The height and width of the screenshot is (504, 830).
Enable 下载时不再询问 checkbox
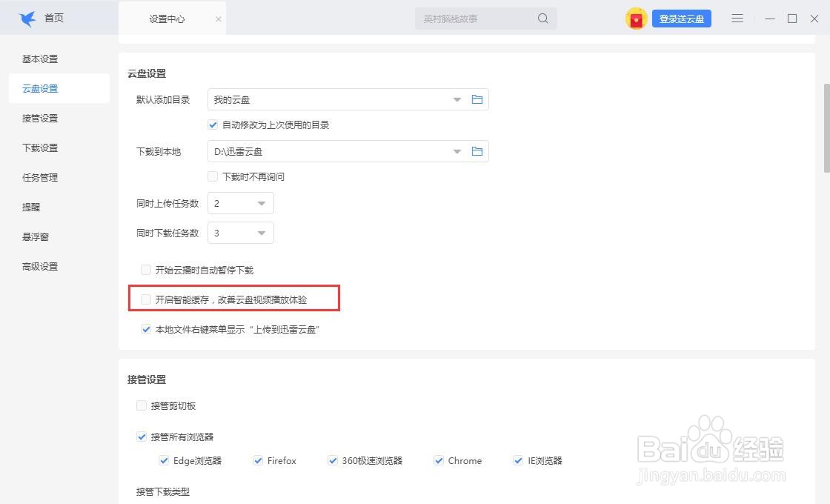tap(213, 176)
